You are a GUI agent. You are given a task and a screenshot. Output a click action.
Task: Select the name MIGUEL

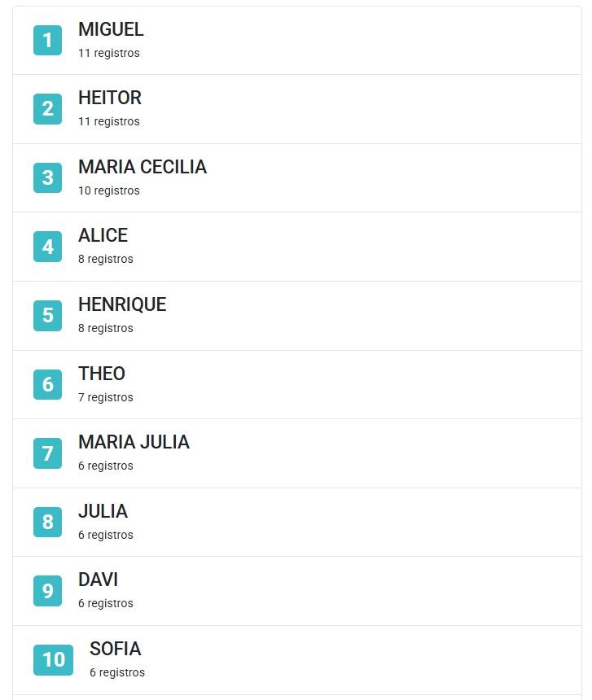[x=111, y=29]
